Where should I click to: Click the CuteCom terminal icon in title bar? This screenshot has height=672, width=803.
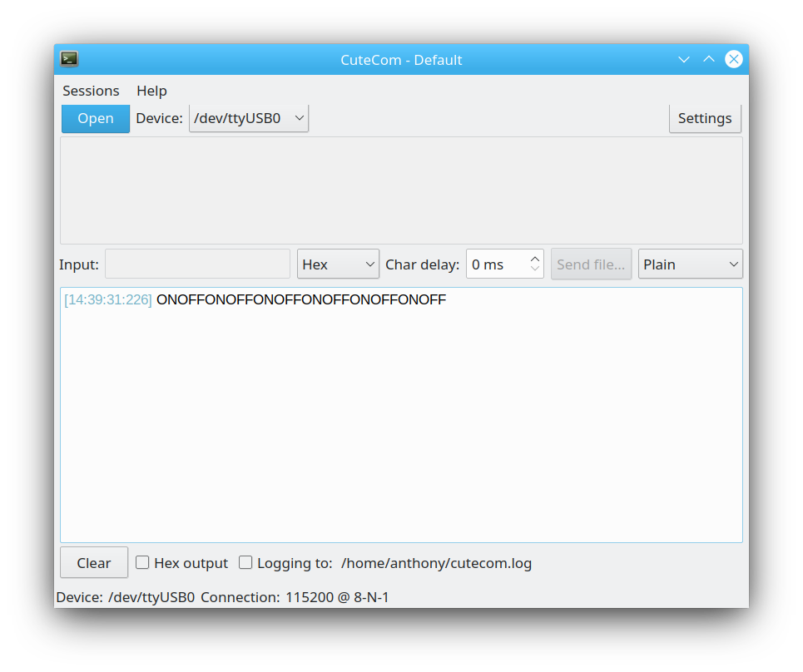tap(69, 59)
